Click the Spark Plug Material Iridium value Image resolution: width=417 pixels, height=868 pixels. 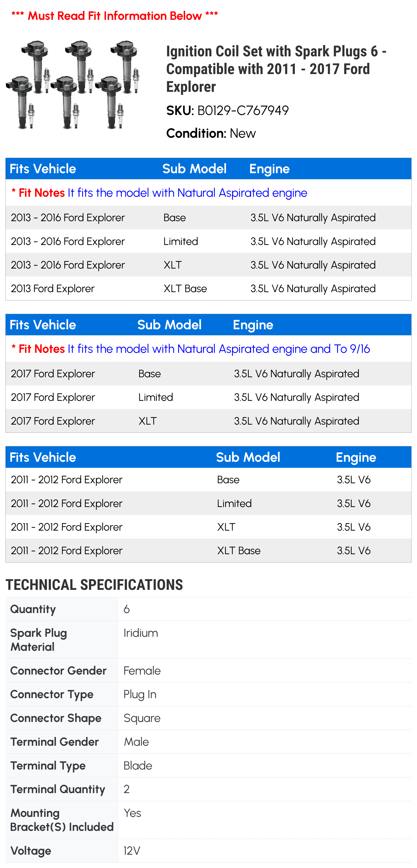tap(141, 633)
